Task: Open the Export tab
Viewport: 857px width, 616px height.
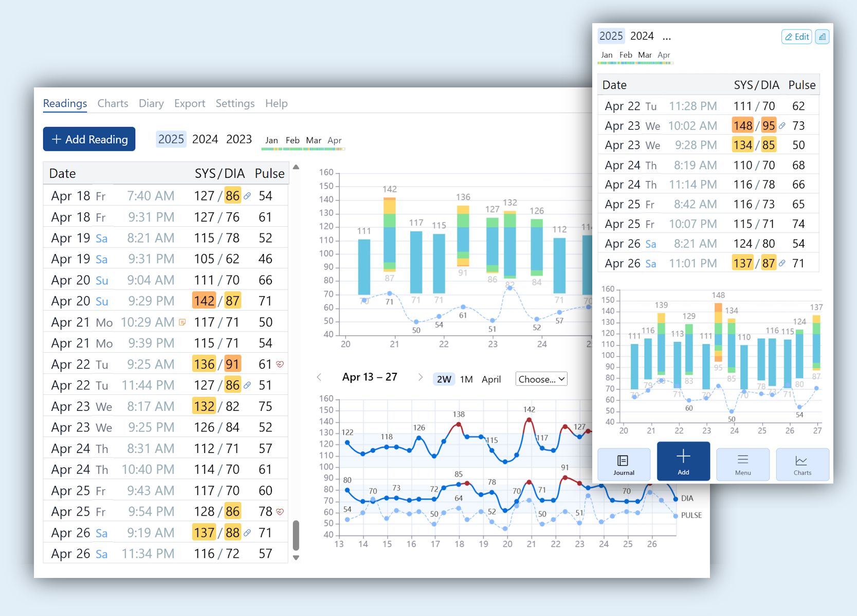Action: [x=189, y=103]
